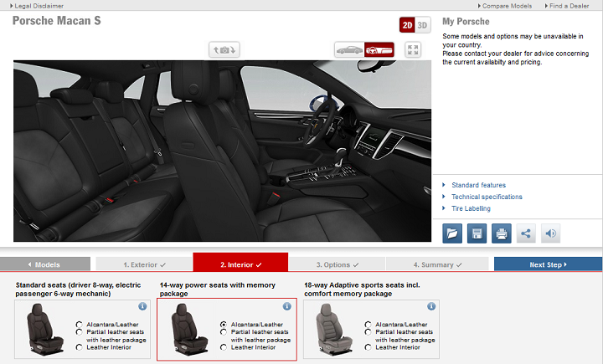Select Alcantara/Leather for Standard seats
The width and height of the screenshot is (603, 364).
(x=80, y=325)
